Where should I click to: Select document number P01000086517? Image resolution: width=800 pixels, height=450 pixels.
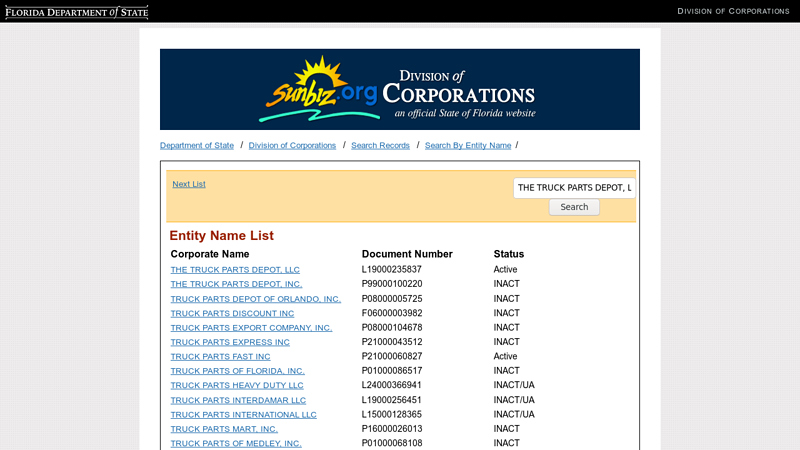pos(392,370)
